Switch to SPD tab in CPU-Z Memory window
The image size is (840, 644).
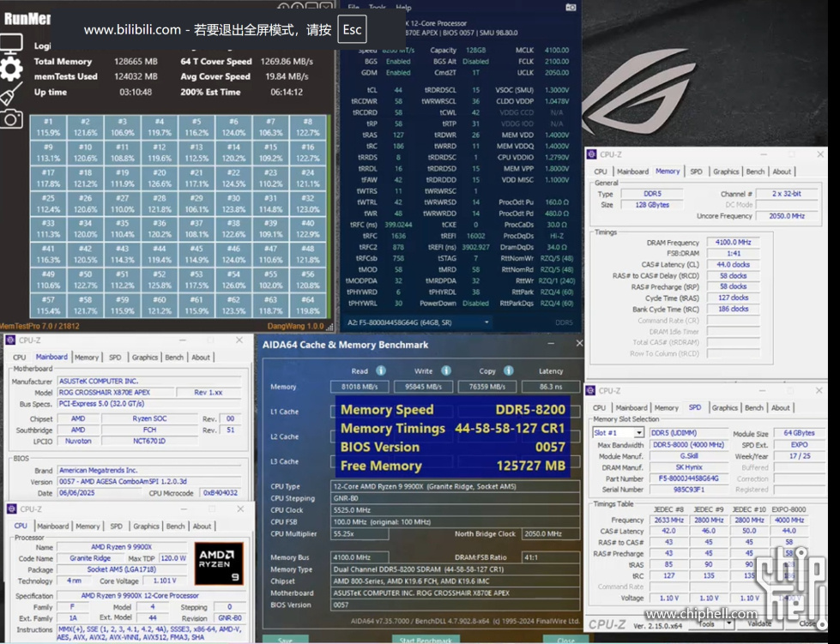[696, 172]
